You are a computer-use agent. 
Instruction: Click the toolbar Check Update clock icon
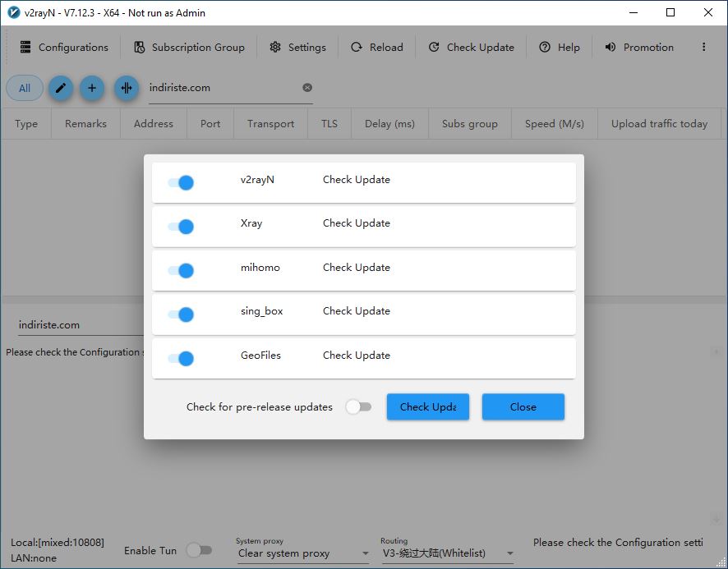coord(434,47)
